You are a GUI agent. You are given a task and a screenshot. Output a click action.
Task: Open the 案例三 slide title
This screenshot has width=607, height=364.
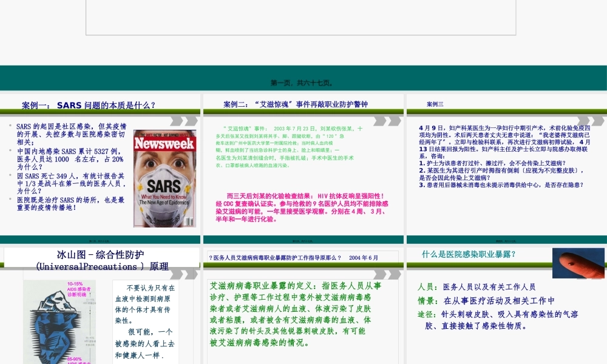(x=435, y=104)
